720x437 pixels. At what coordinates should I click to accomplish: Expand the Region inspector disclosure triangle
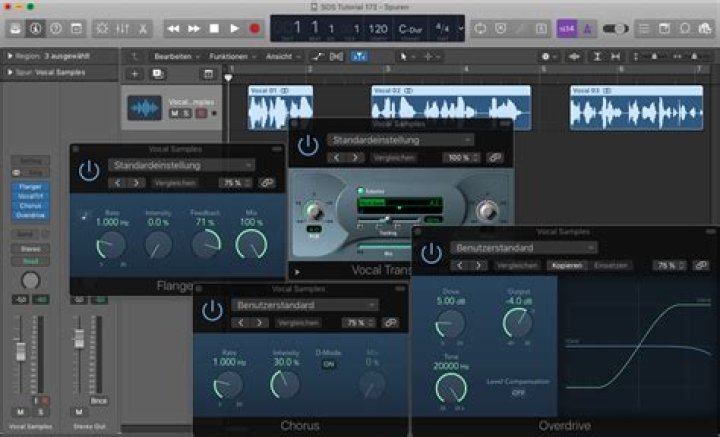coord(10,56)
